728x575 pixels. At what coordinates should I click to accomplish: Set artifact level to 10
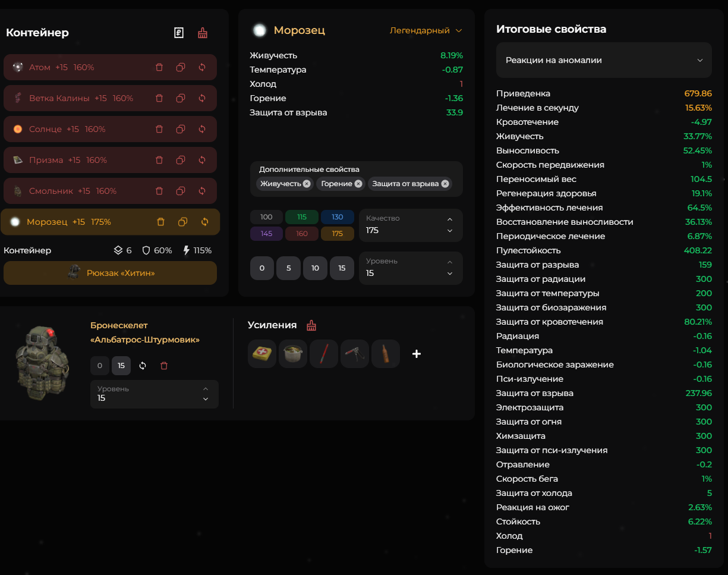click(315, 268)
